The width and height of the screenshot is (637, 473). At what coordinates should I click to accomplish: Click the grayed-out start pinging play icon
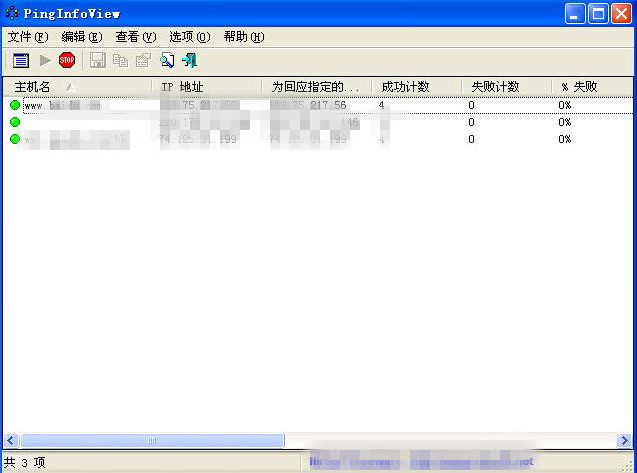[x=45, y=61]
